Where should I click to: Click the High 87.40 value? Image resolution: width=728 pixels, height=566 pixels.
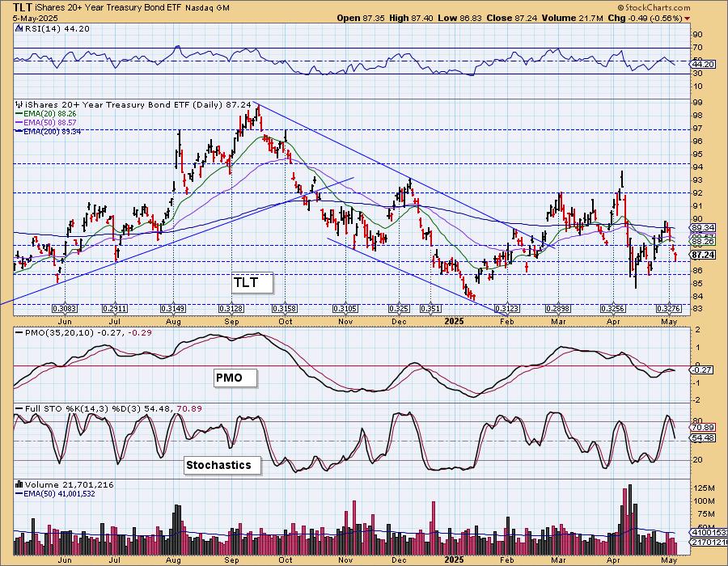click(410, 18)
